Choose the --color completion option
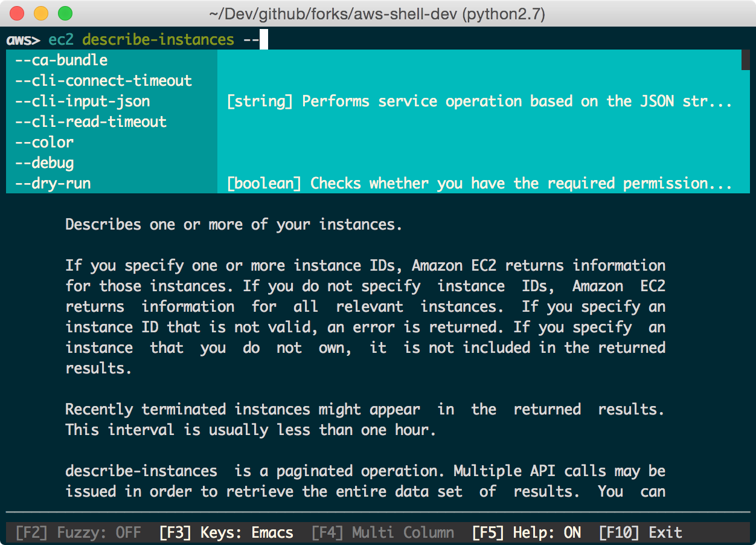 [111, 142]
